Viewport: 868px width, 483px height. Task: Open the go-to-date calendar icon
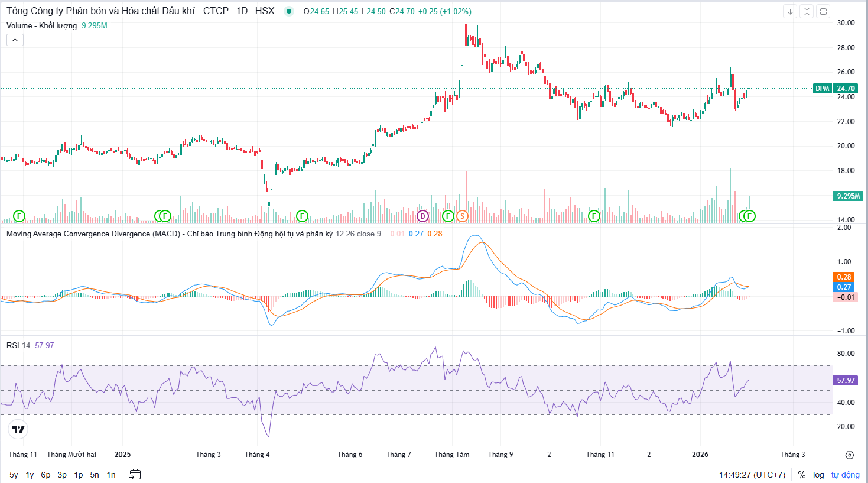click(135, 474)
